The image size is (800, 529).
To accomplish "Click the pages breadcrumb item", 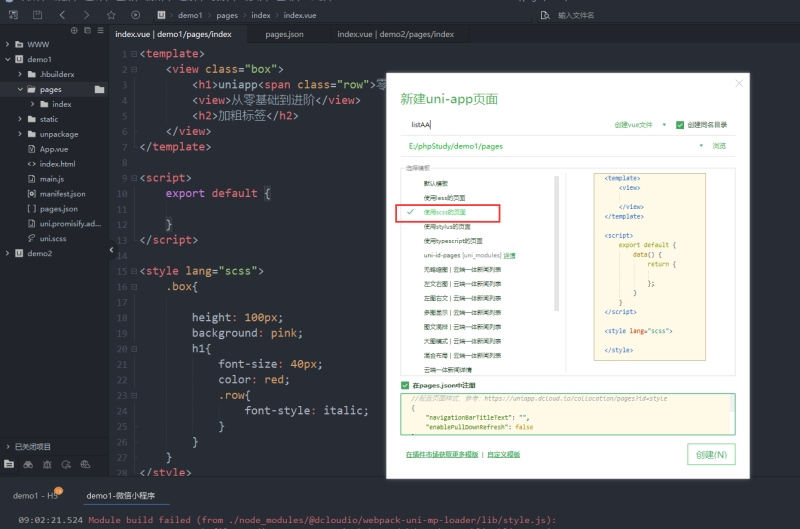I will point(227,15).
